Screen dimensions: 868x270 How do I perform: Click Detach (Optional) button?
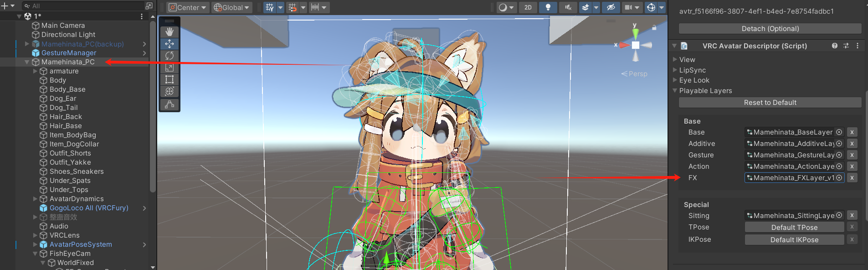click(770, 29)
